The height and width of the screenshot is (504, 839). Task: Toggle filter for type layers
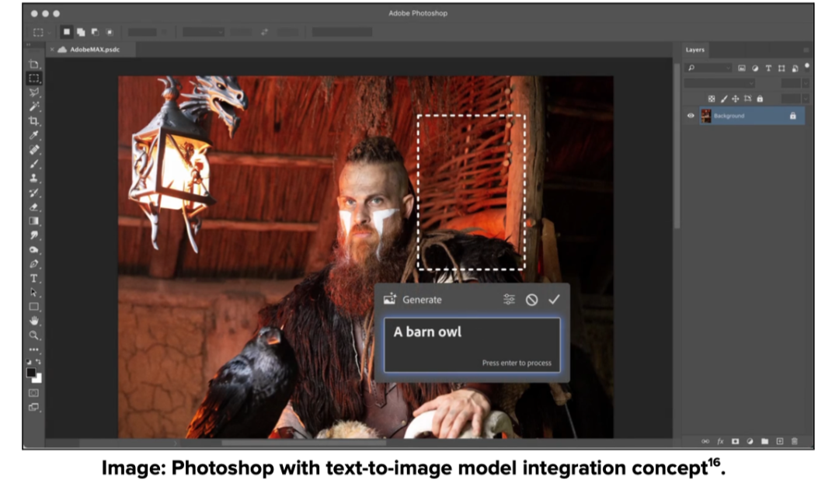[768, 68]
